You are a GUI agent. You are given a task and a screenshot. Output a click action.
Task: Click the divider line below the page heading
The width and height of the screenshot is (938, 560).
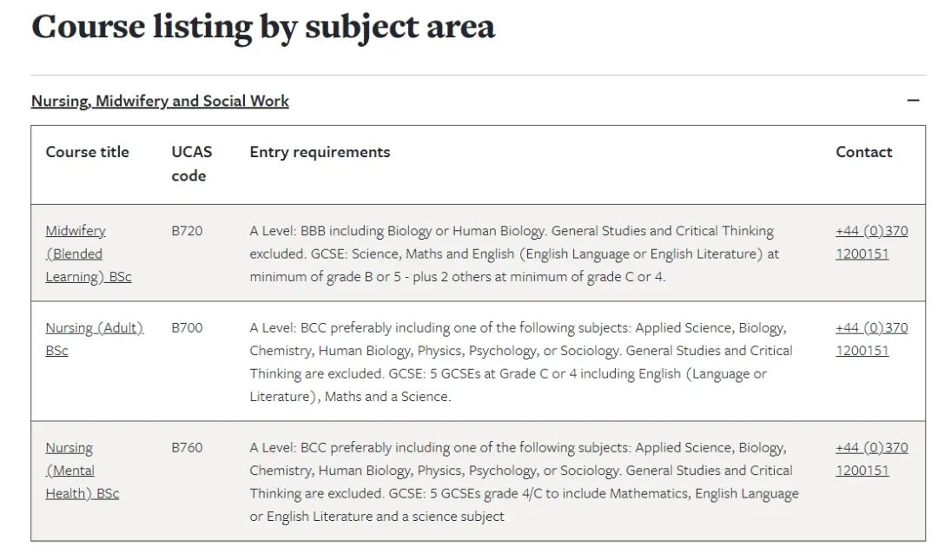click(x=478, y=75)
